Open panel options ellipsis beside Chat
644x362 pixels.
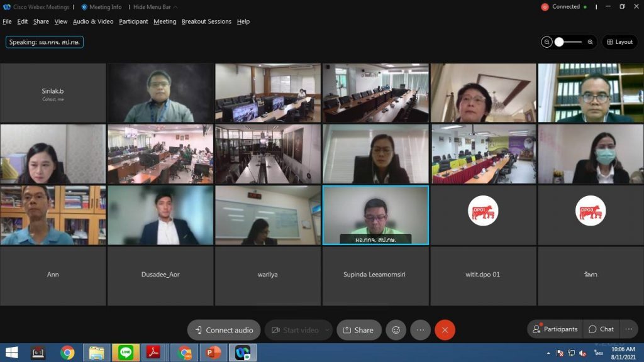628,329
